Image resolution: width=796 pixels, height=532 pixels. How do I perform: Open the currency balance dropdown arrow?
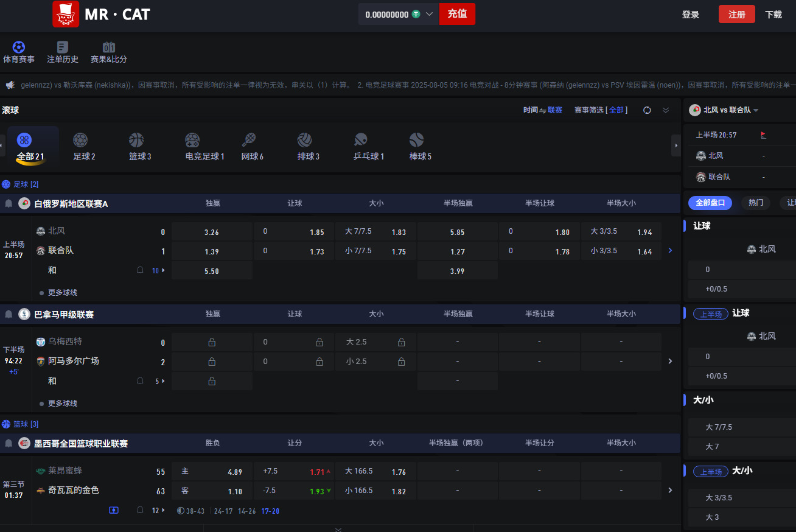[x=429, y=14]
